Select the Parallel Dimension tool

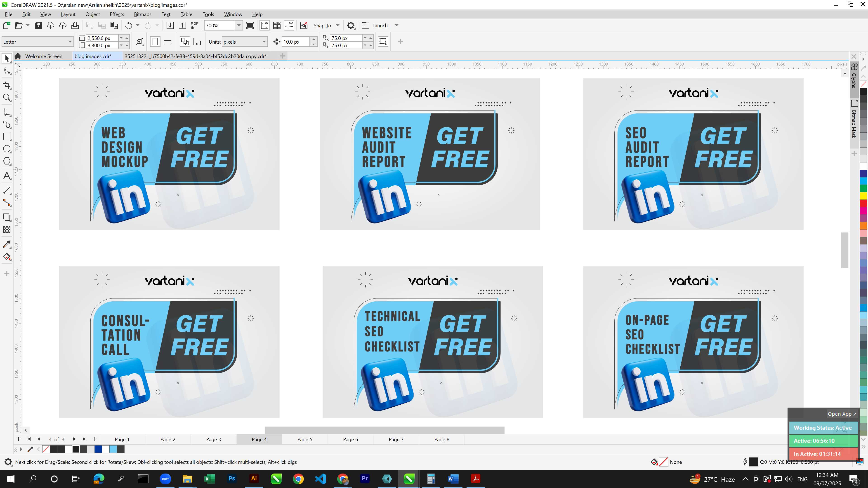(x=7, y=190)
